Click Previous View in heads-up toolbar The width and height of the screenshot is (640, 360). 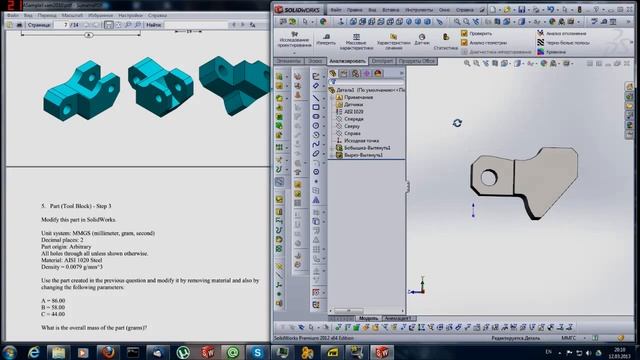(486, 63)
